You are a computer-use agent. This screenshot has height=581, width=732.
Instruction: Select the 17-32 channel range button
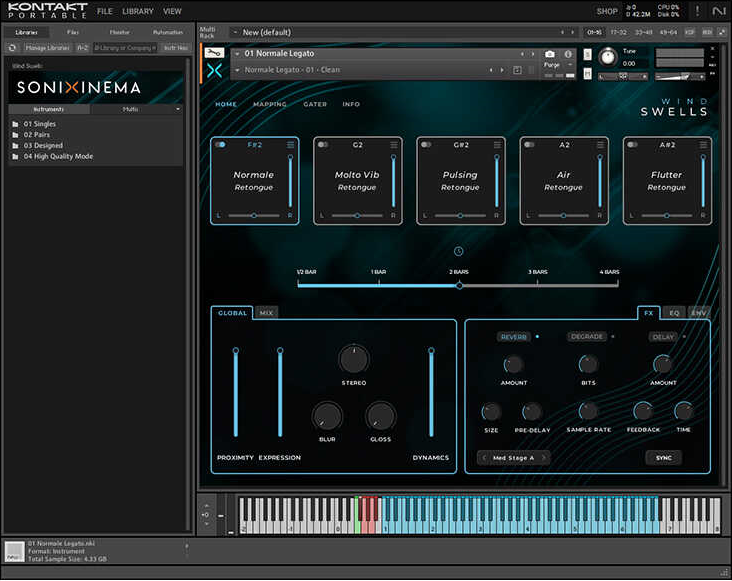click(x=619, y=32)
